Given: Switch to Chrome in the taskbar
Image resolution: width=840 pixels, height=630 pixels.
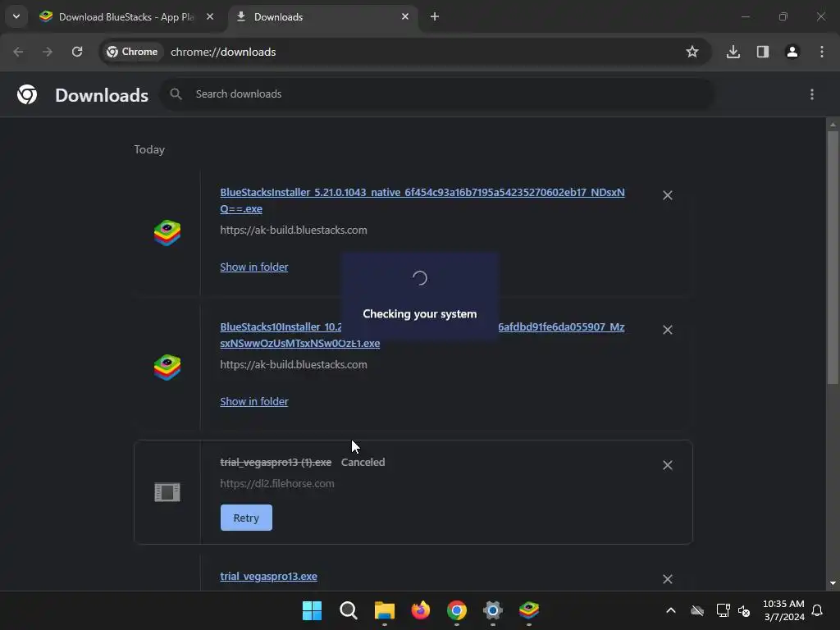Looking at the screenshot, I should tap(456, 610).
